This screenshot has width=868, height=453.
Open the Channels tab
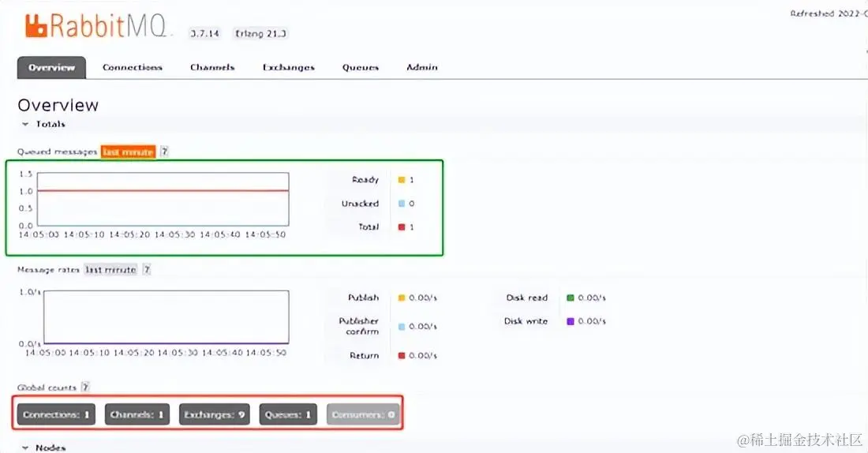pyautogui.click(x=212, y=68)
